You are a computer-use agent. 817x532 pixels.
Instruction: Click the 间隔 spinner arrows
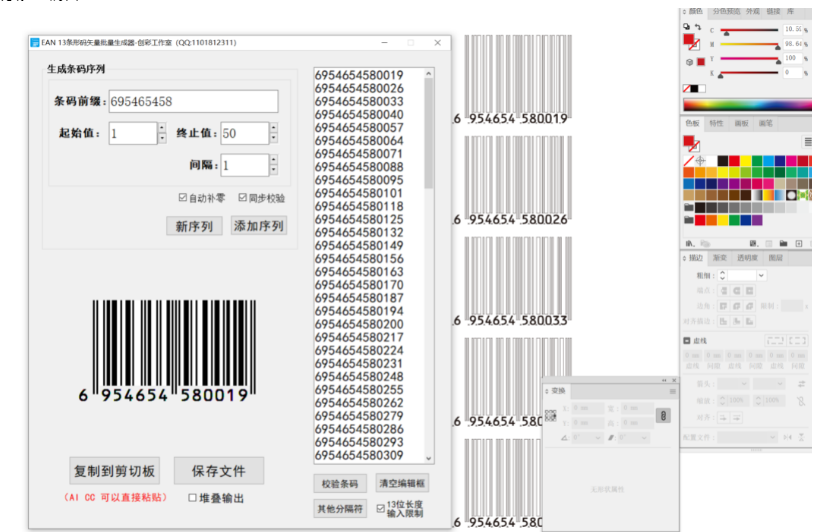click(x=274, y=165)
